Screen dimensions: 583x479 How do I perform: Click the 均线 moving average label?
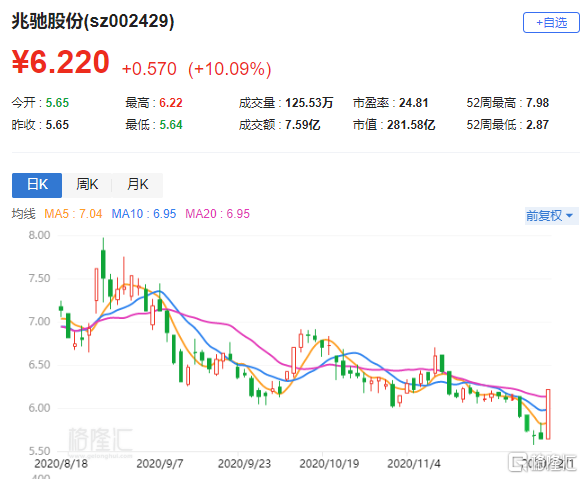[x=24, y=214]
